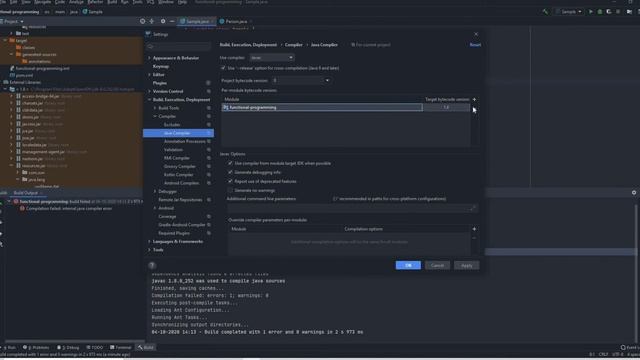
Task: Click Additional command line parameters field
Action: coord(352,208)
